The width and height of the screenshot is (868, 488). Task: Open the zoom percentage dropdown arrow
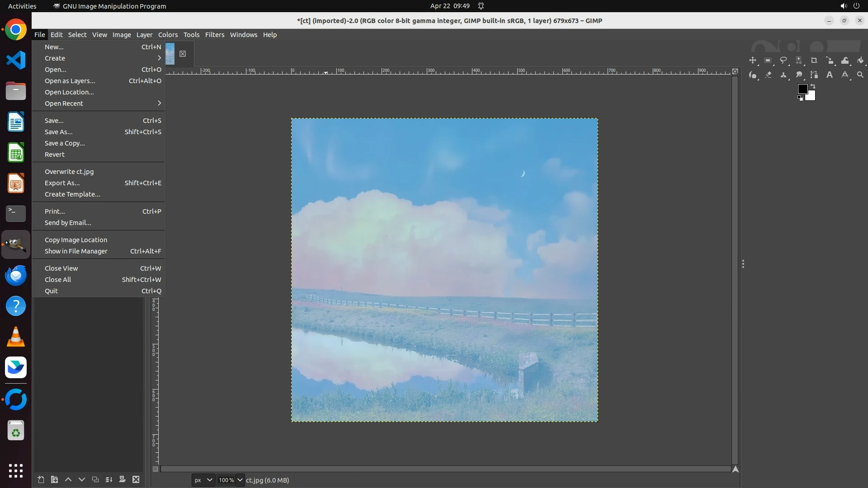coord(240,480)
